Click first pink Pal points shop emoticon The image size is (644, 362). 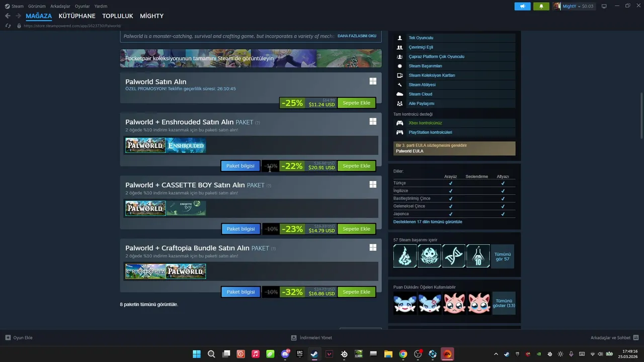[x=454, y=303]
